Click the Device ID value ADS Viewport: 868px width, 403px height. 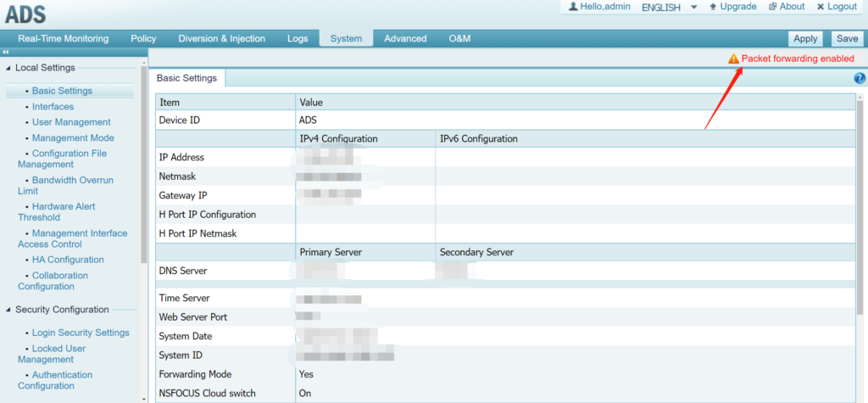[309, 119]
